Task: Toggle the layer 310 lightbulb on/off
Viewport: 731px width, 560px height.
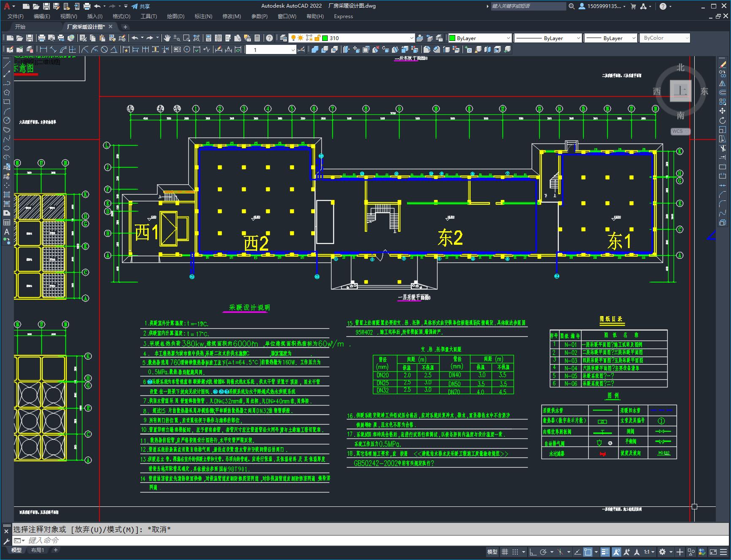Action: pos(293,38)
